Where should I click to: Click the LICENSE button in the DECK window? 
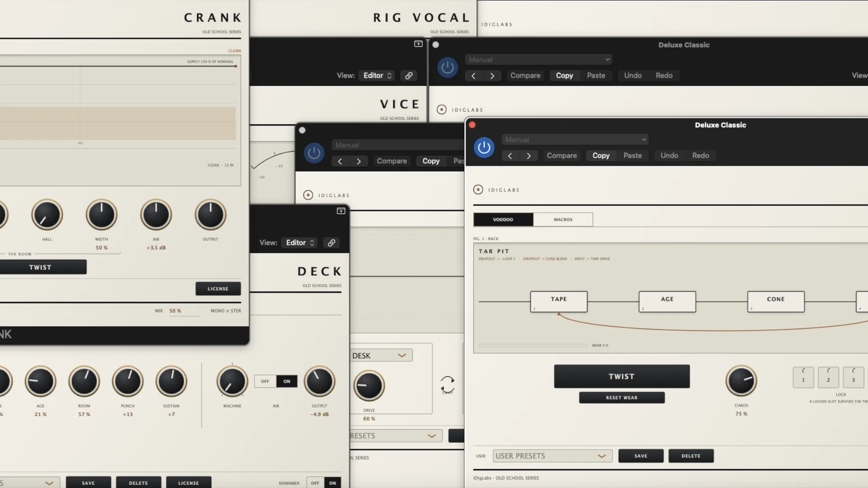pos(189,483)
